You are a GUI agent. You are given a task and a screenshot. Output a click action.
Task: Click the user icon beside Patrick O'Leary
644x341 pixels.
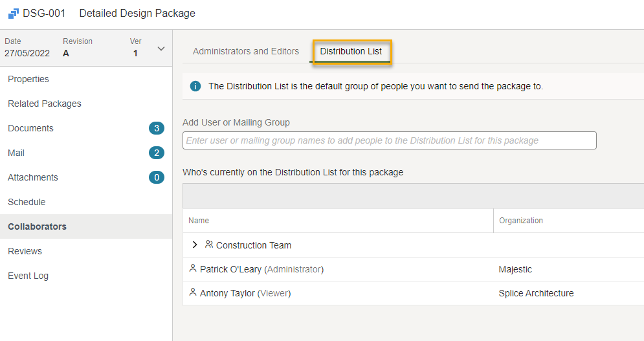pos(193,269)
